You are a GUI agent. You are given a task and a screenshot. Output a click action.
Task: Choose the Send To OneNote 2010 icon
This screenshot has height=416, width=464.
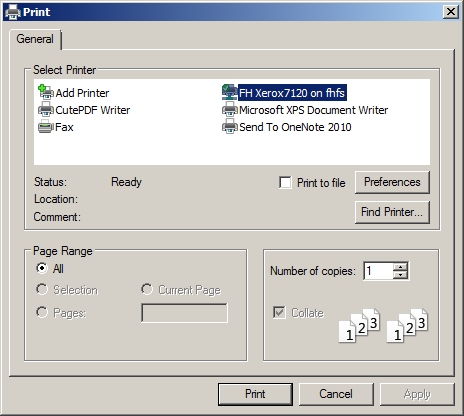point(230,127)
